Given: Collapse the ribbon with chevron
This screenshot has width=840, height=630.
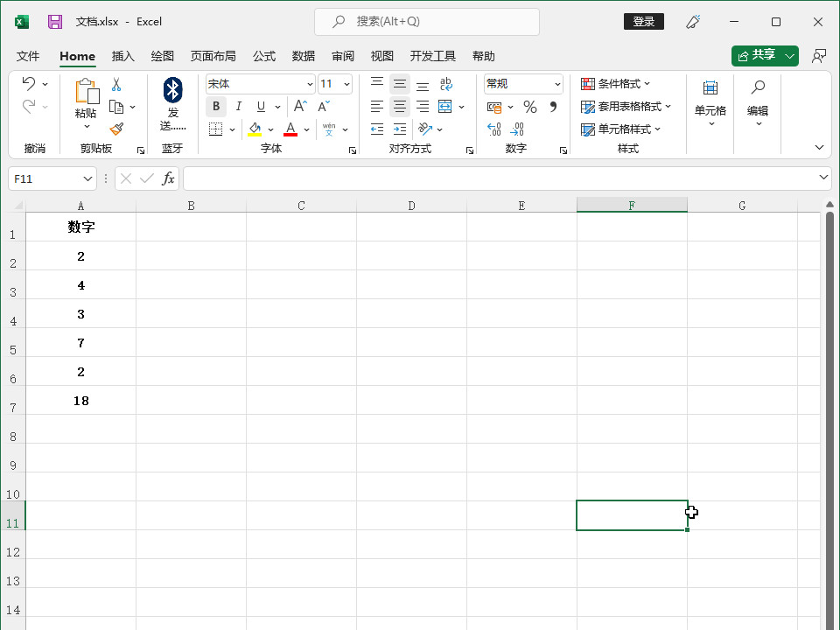Looking at the screenshot, I should [x=819, y=147].
